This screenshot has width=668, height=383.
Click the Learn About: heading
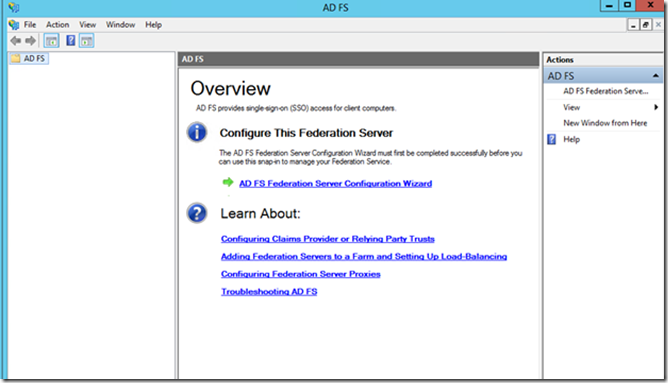pos(260,213)
